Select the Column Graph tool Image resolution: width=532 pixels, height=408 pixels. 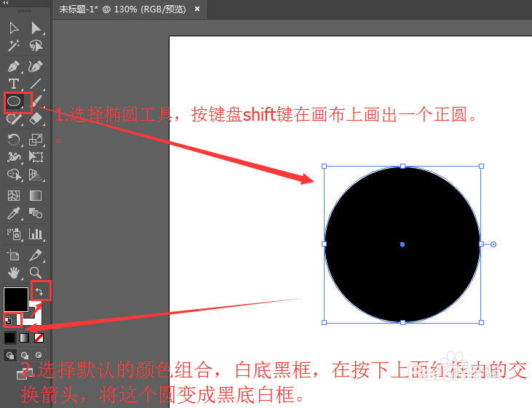click(36, 234)
